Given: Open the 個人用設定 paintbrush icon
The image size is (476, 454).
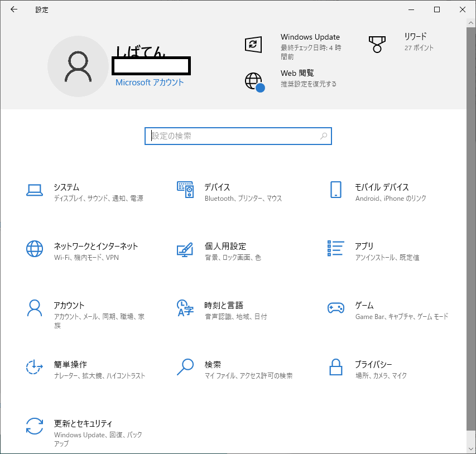Looking at the screenshot, I should (185, 249).
